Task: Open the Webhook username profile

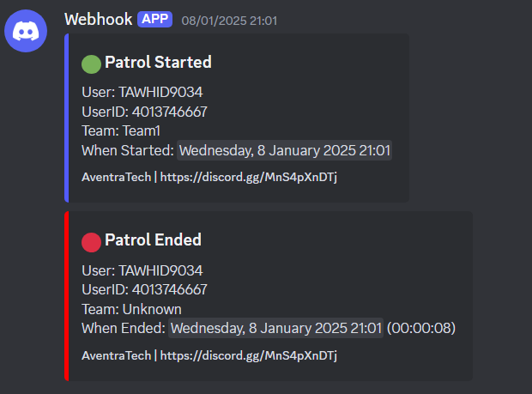Action: click(97, 19)
